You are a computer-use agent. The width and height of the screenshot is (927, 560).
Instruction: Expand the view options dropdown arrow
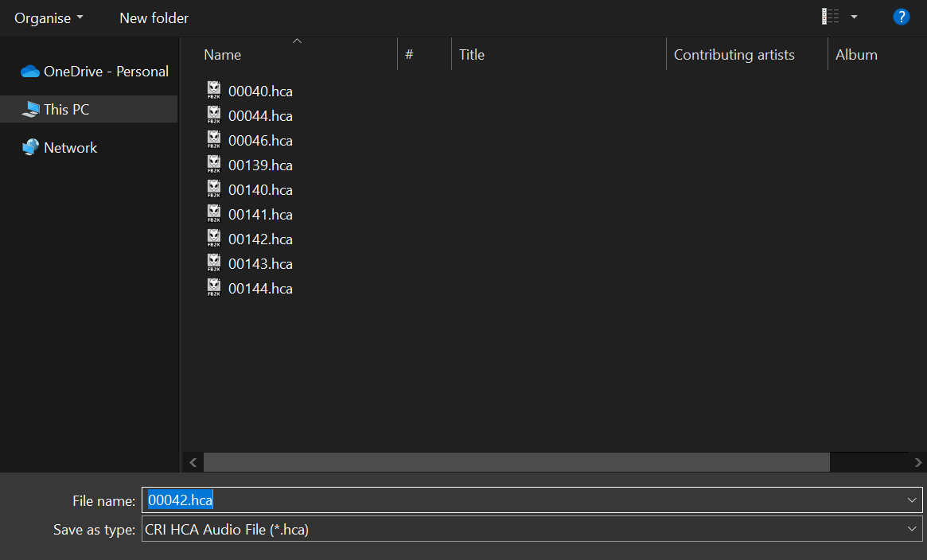[854, 17]
